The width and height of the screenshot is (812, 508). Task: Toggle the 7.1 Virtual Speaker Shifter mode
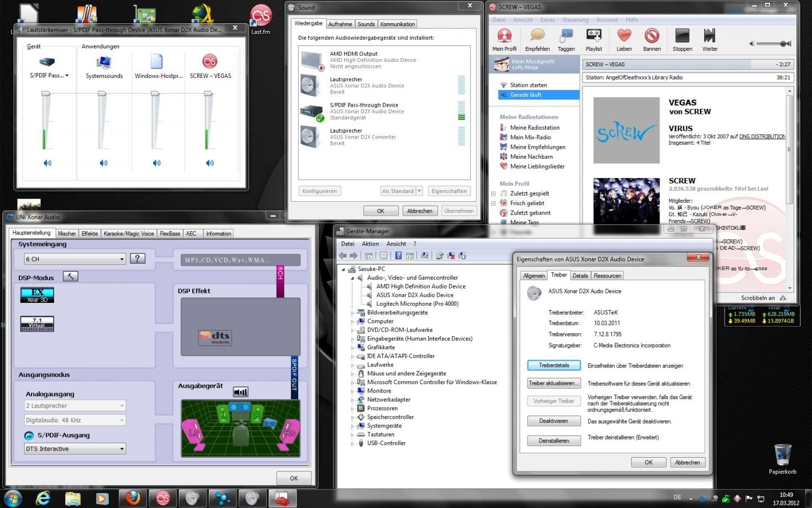pyautogui.click(x=37, y=323)
